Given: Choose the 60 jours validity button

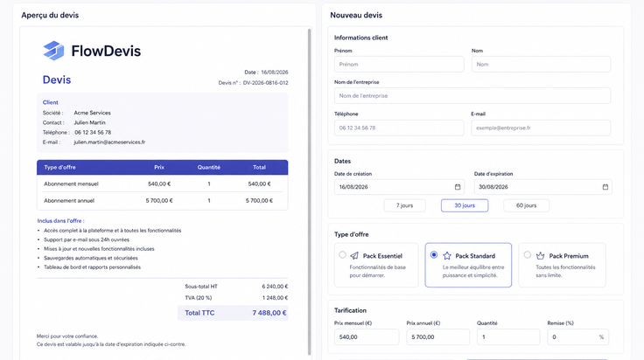Looking at the screenshot, I should pos(526,205).
